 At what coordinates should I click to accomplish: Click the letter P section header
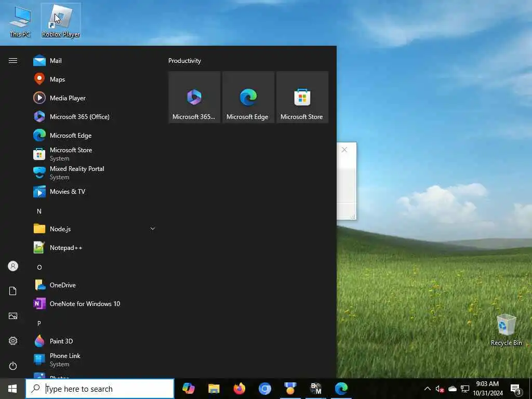point(39,323)
